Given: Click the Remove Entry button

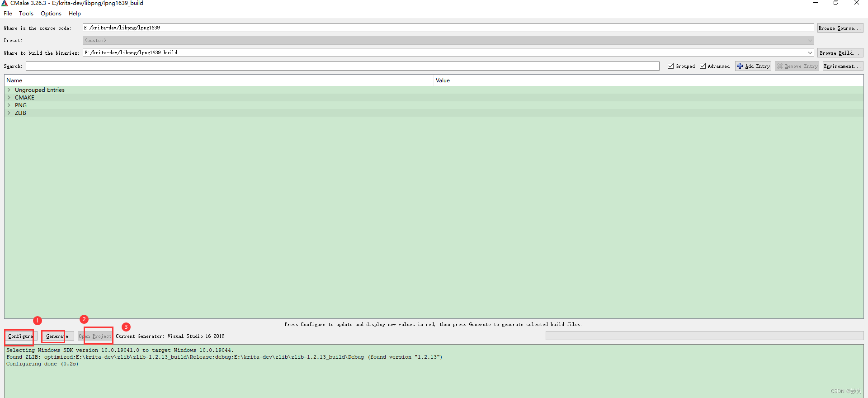Looking at the screenshot, I should (x=797, y=66).
